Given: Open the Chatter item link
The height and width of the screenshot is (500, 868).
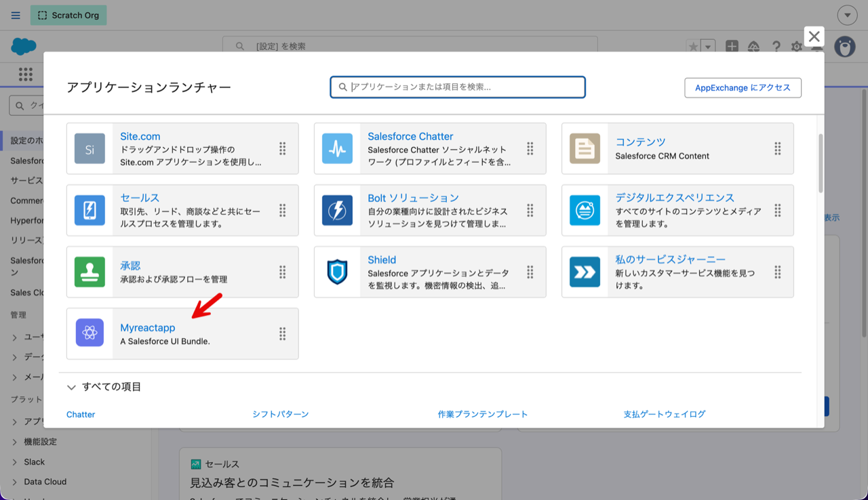Looking at the screenshot, I should pyautogui.click(x=81, y=414).
